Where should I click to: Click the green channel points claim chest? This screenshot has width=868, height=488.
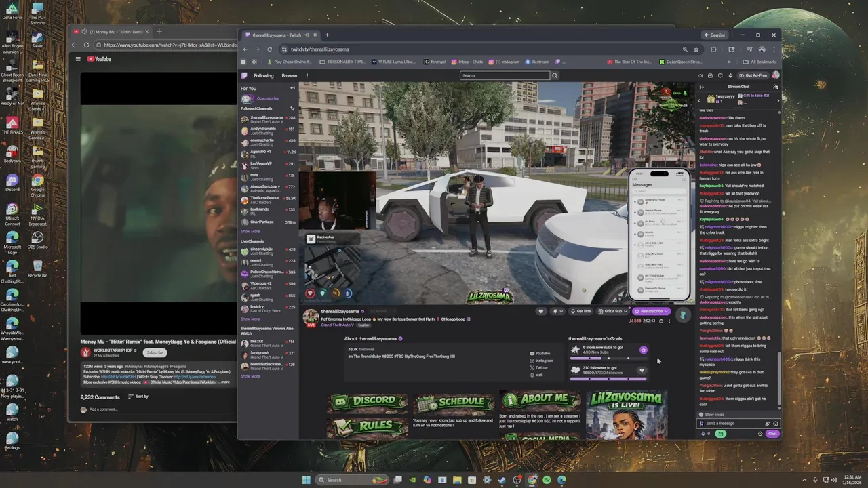pos(721,434)
